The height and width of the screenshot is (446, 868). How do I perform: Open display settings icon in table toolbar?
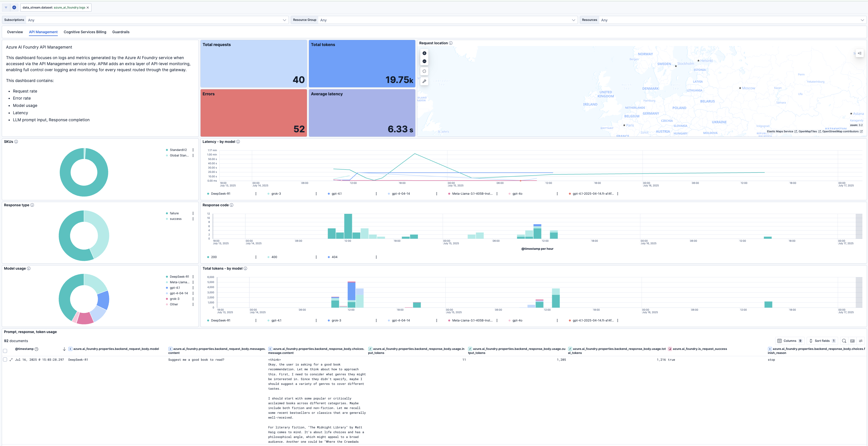pos(861,341)
